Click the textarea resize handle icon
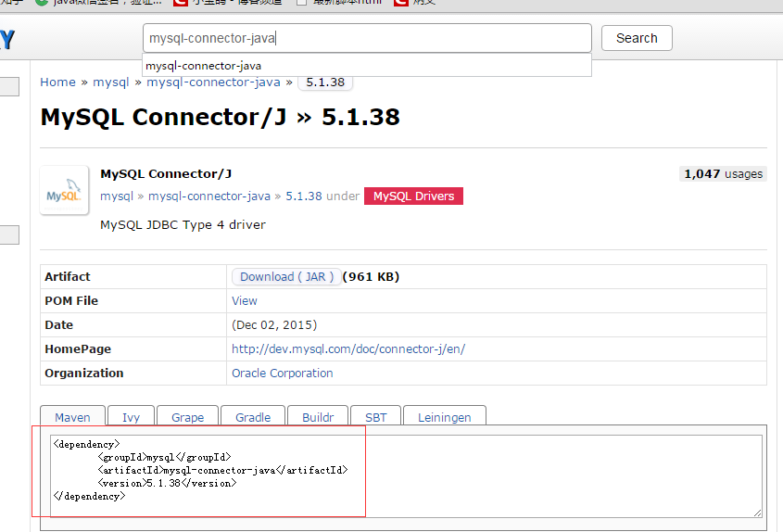 pyautogui.click(x=758, y=513)
